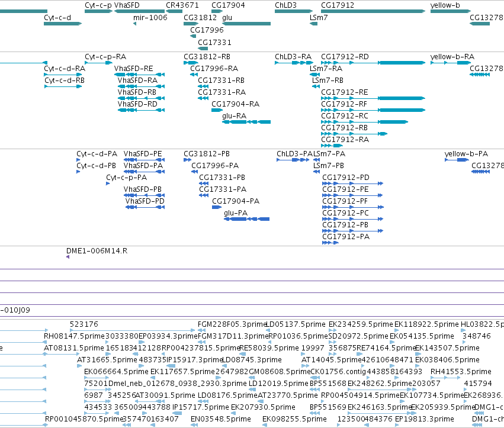This screenshot has height=428, width=504.
Task: Click the VhaSFD-RA transcript label
Action: 137,81
